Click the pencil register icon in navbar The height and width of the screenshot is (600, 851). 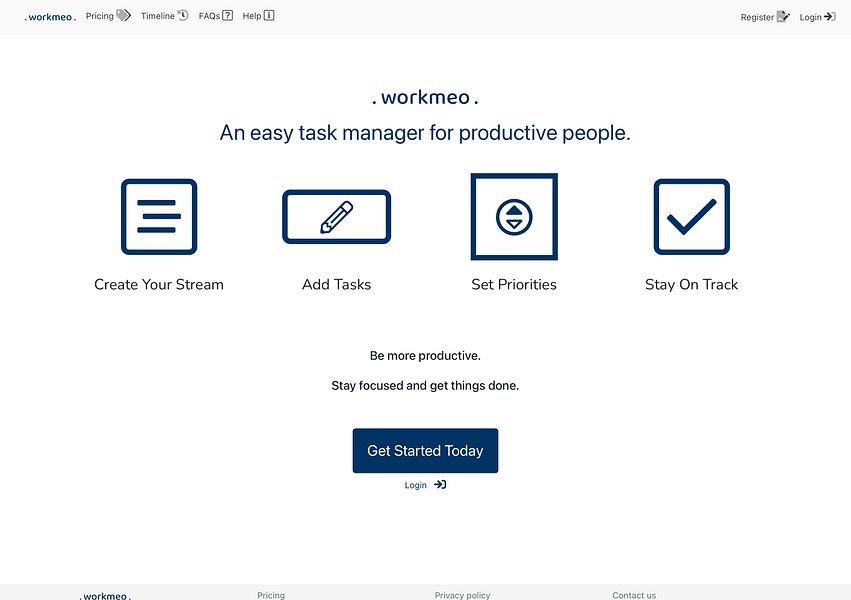783,16
